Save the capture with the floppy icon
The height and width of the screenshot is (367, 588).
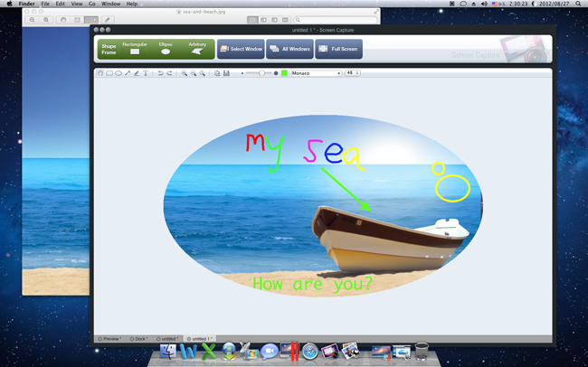click(226, 73)
